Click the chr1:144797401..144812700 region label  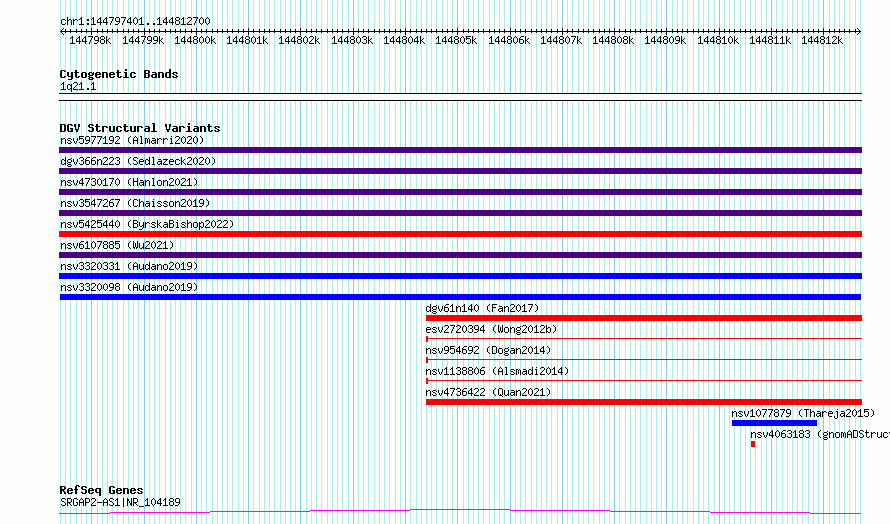pyautogui.click(x=135, y=21)
